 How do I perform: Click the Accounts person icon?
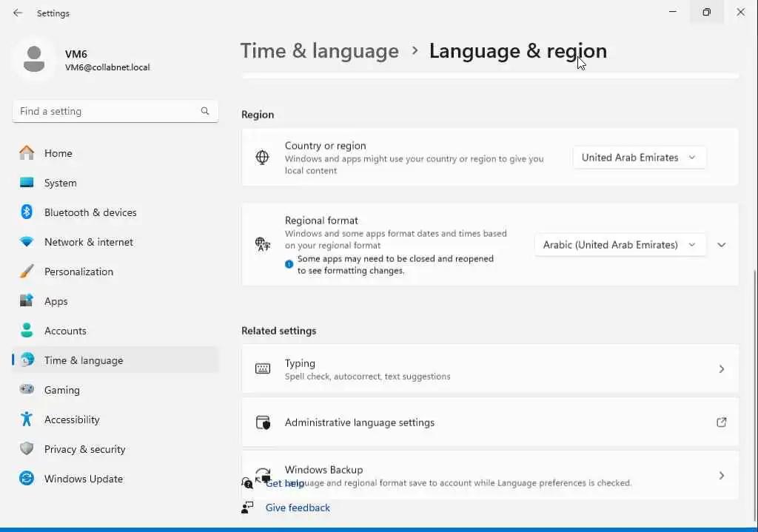click(x=27, y=330)
